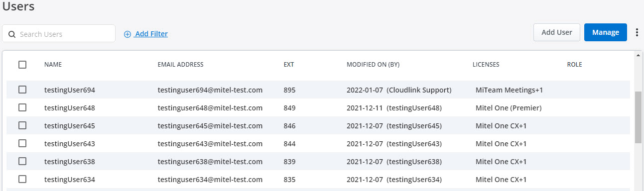Image resolution: width=644 pixels, height=191 pixels.
Task: Click 2021-12-07 (testingUser634) modified cell
Action: point(394,180)
